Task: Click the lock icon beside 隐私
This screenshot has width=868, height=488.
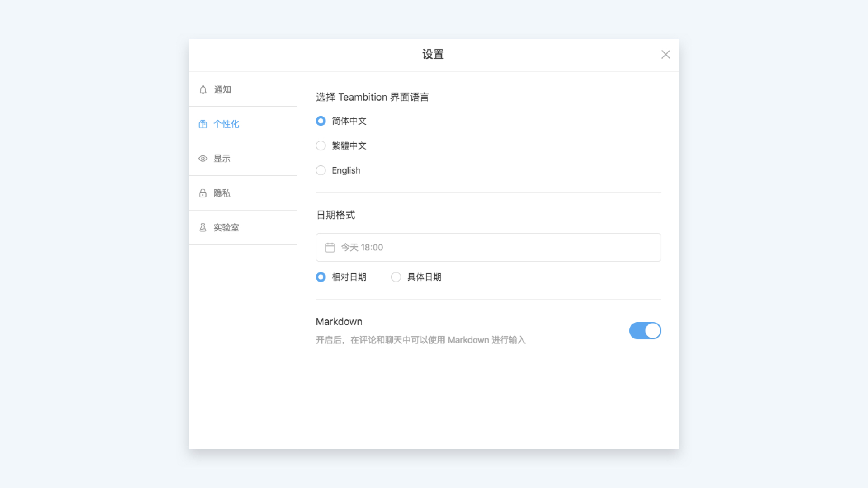Action: click(x=203, y=193)
